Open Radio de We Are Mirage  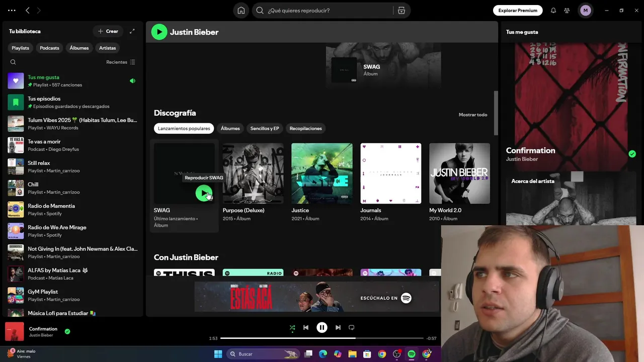73,231
